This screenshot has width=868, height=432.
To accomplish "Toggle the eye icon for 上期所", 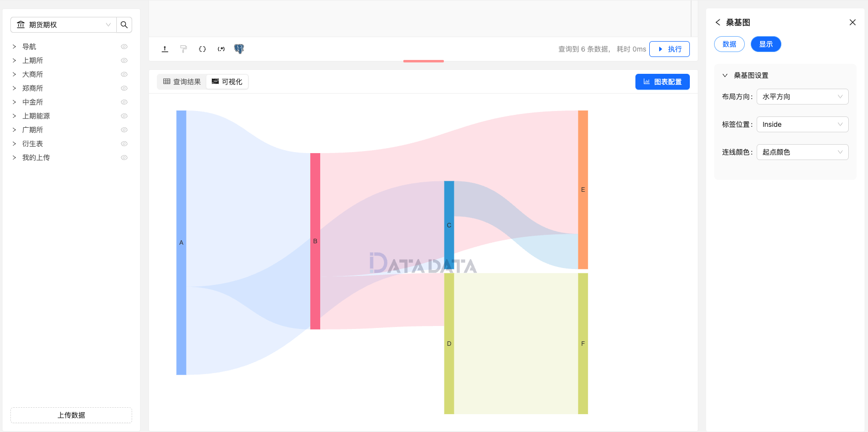I will (124, 60).
